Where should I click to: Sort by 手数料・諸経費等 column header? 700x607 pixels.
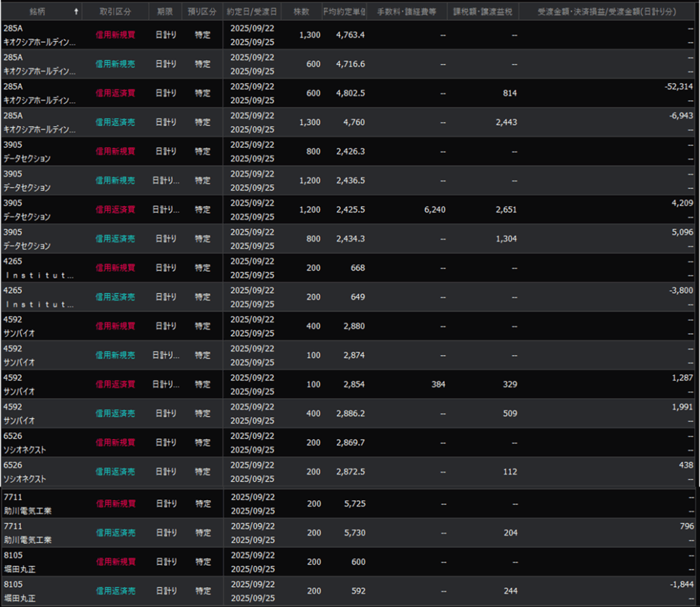(407, 12)
